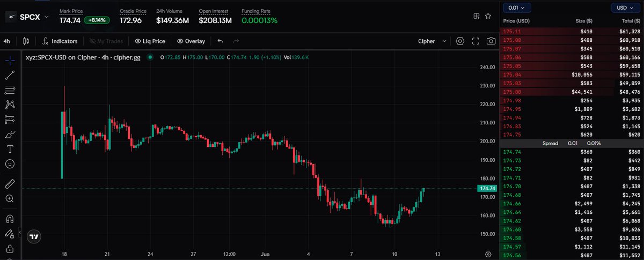
Task: Toggle the Overlay visibility
Action: pyautogui.click(x=192, y=41)
